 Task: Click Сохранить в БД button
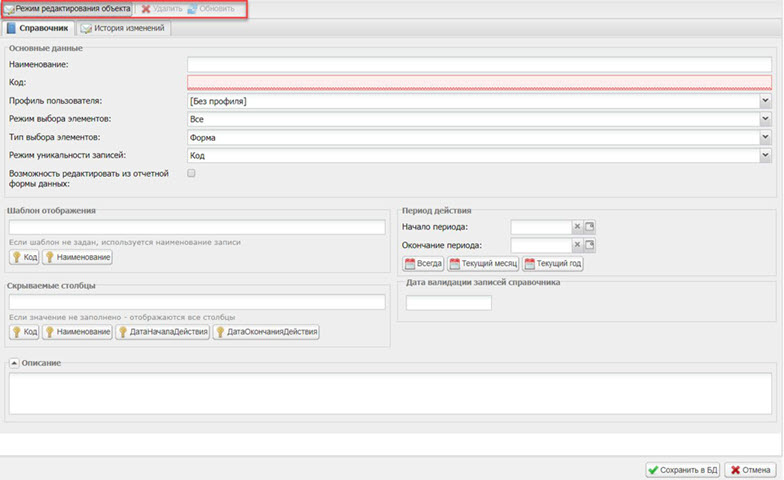click(x=682, y=469)
